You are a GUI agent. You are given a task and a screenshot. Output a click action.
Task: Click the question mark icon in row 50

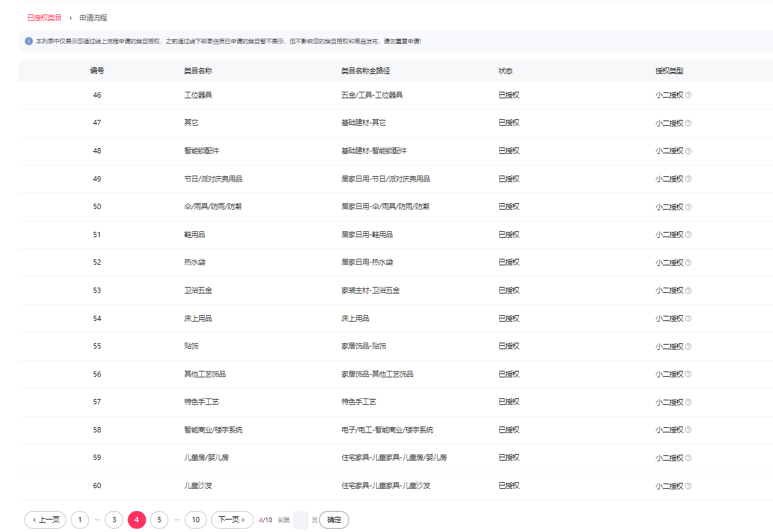click(688, 207)
